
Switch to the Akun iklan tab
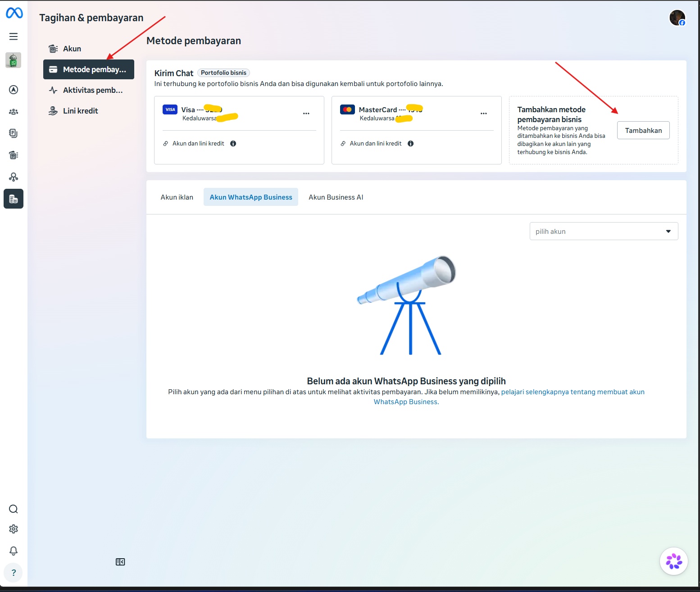[x=177, y=197]
